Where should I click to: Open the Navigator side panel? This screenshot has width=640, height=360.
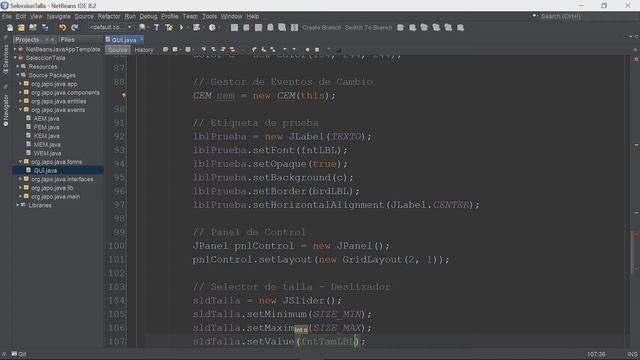pos(6,109)
